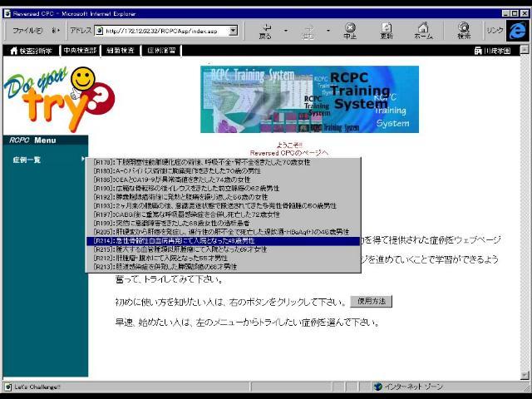Click the Refresh (更新) toolbar icon

tap(387, 31)
